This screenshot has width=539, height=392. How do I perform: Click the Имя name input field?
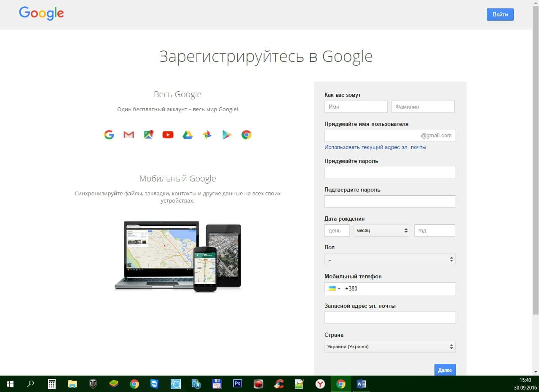pos(355,107)
